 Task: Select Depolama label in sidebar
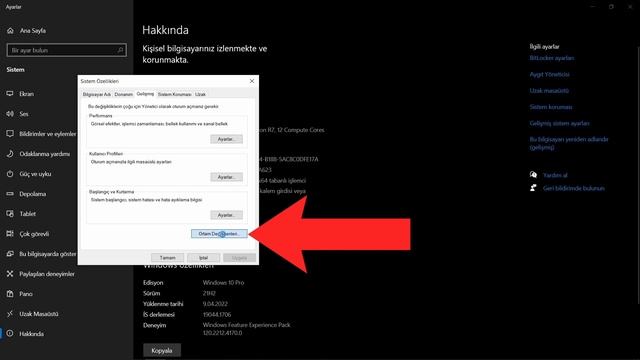[x=33, y=194]
